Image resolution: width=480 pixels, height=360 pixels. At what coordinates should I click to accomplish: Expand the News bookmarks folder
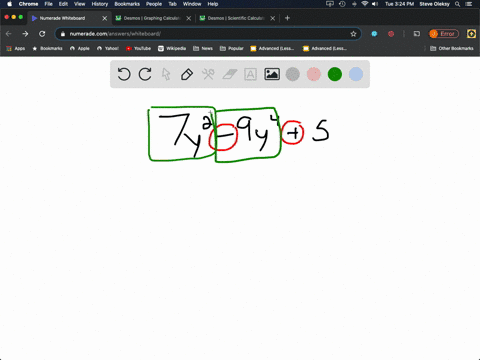pos(203,48)
